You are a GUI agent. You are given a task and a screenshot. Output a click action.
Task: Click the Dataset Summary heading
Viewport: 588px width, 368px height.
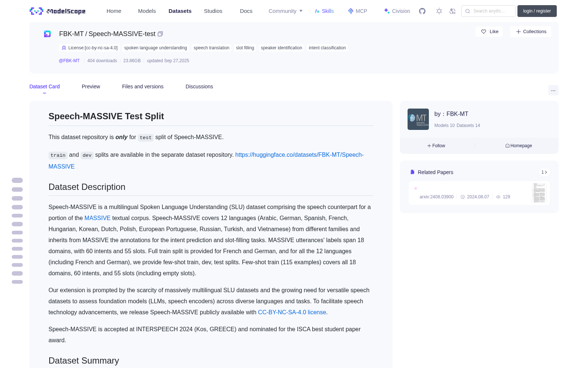coord(84,361)
